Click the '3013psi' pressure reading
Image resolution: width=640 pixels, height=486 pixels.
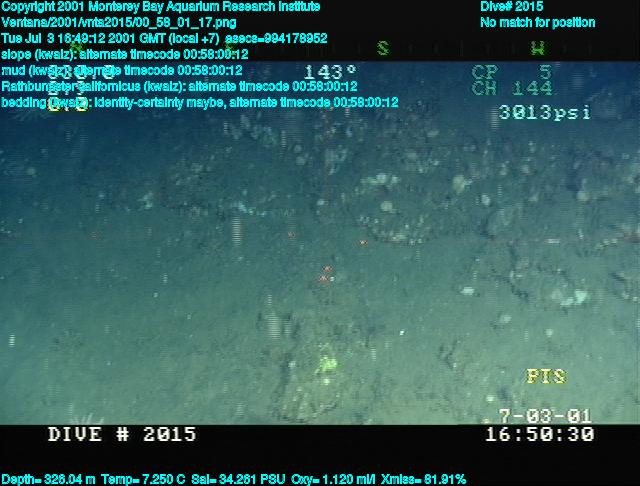coord(544,112)
